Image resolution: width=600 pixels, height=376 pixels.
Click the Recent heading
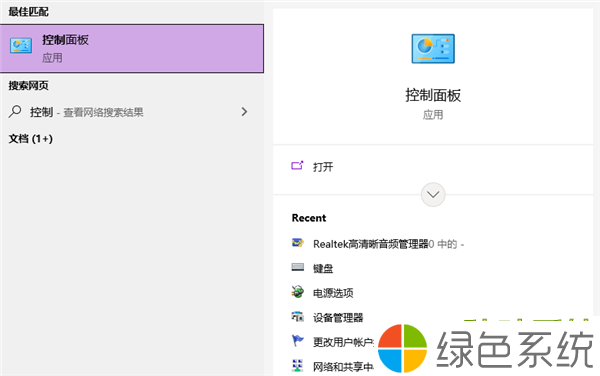coord(309,218)
